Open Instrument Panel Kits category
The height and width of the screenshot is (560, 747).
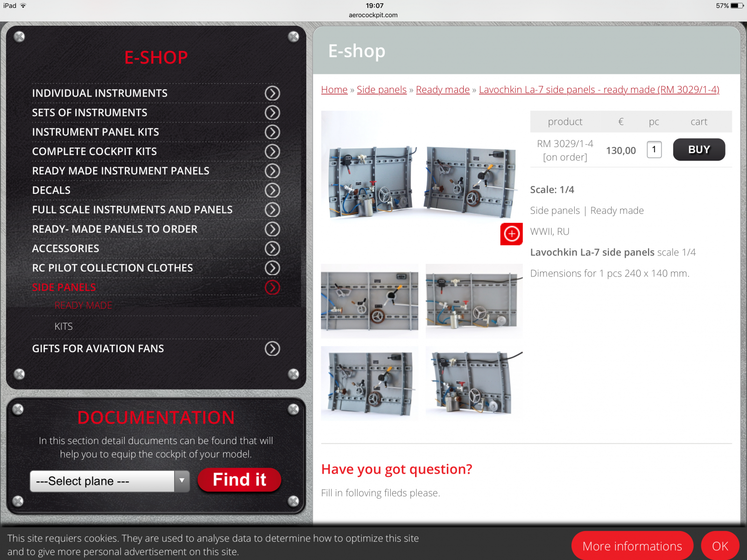coord(96,132)
